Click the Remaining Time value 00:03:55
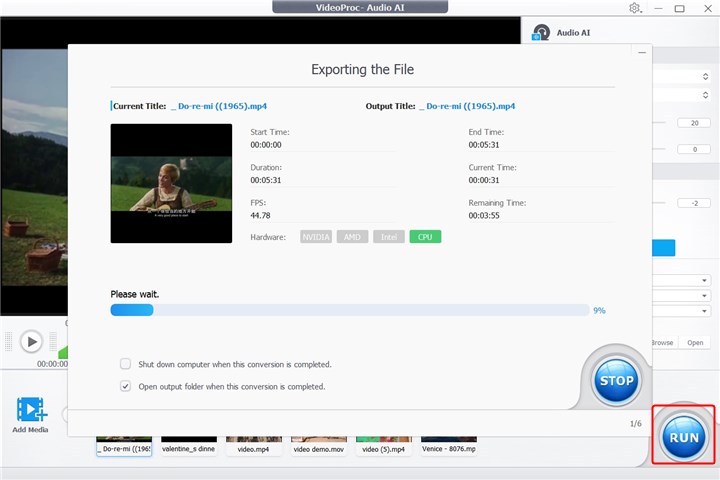720x480 pixels. click(484, 215)
